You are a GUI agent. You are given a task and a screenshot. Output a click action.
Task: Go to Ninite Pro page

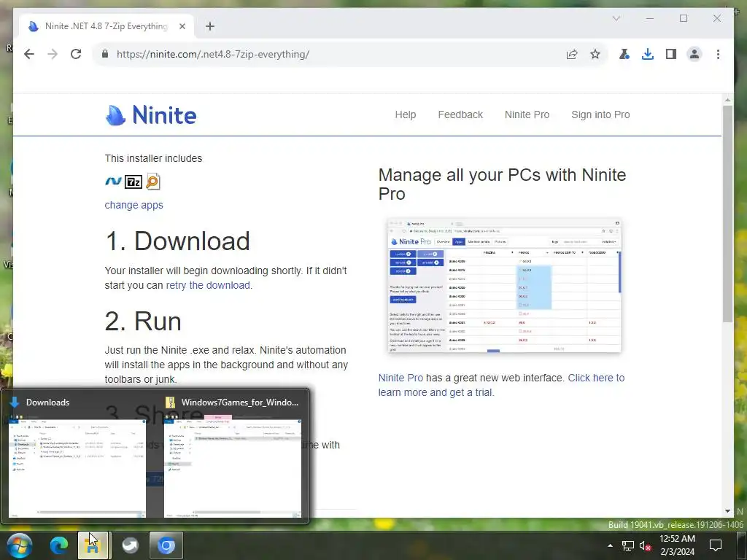pyautogui.click(x=527, y=114)
